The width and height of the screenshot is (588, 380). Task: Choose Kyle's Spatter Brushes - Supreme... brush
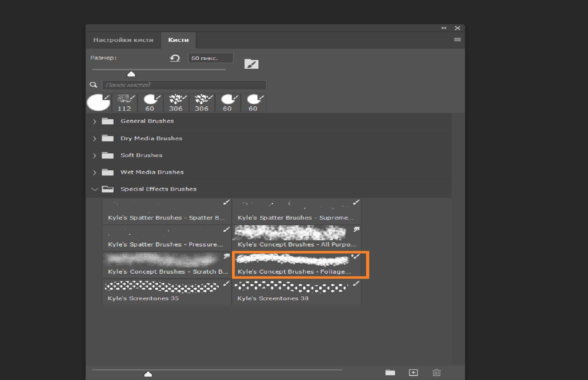coord(297,211)
